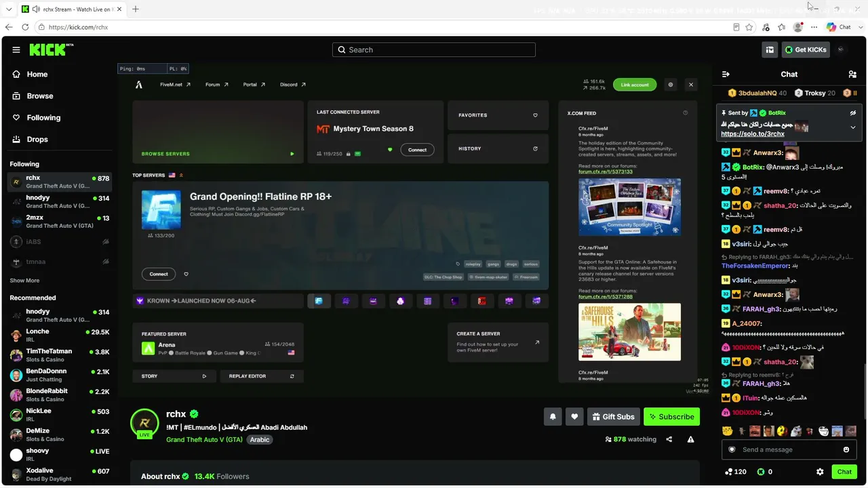
Task: Share the rchx stream
Action: click(x=669, y=439)
